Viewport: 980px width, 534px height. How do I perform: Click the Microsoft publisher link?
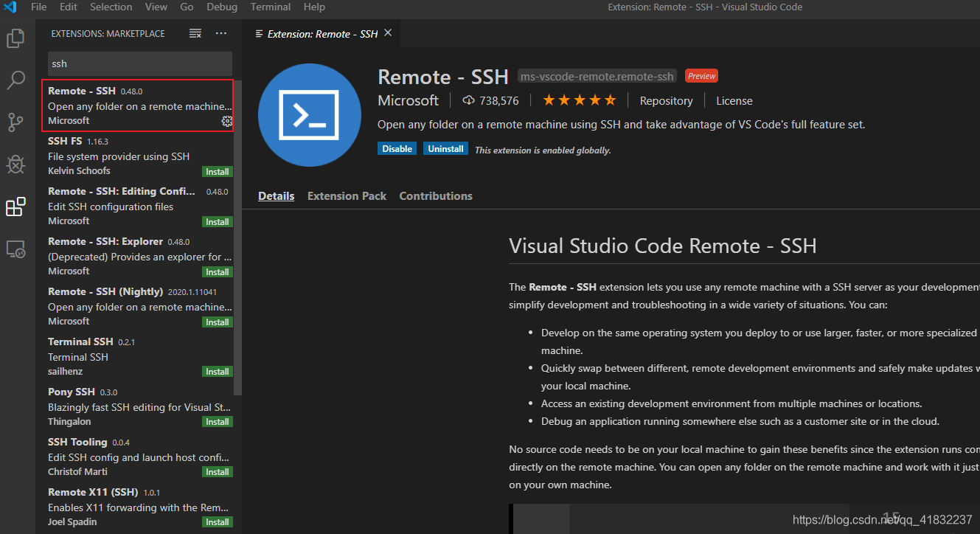[409, 100]
